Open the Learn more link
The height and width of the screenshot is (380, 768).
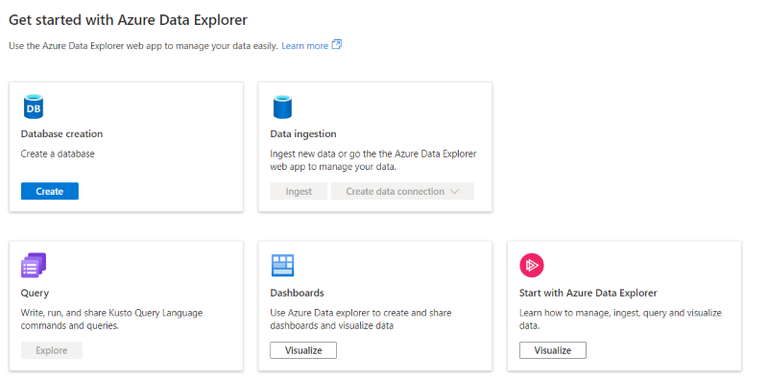305,46
